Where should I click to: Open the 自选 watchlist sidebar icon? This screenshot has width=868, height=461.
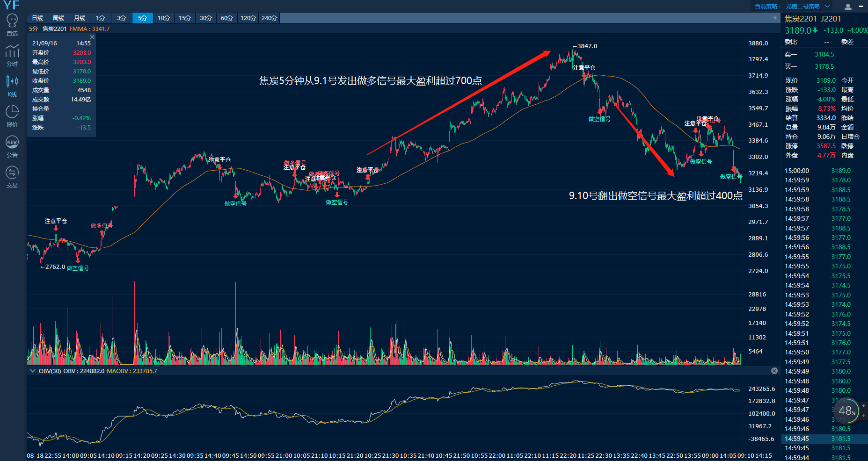(x=12, y=24)
